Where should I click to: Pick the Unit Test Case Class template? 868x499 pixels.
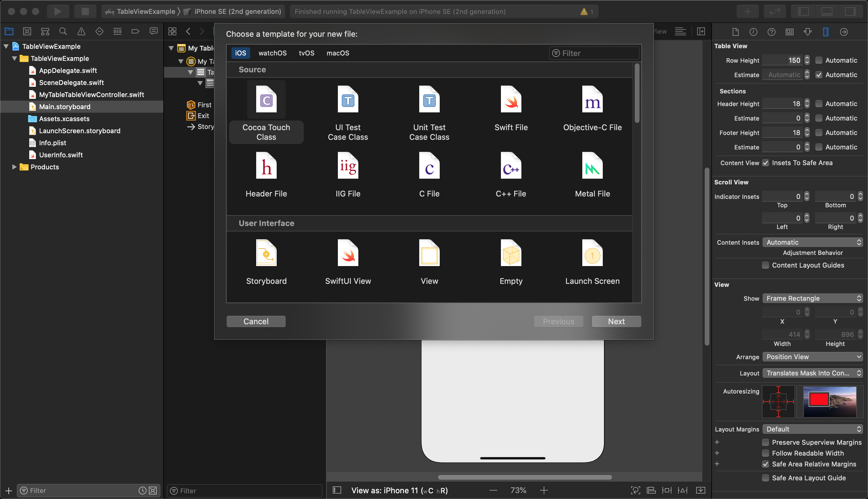429,112
